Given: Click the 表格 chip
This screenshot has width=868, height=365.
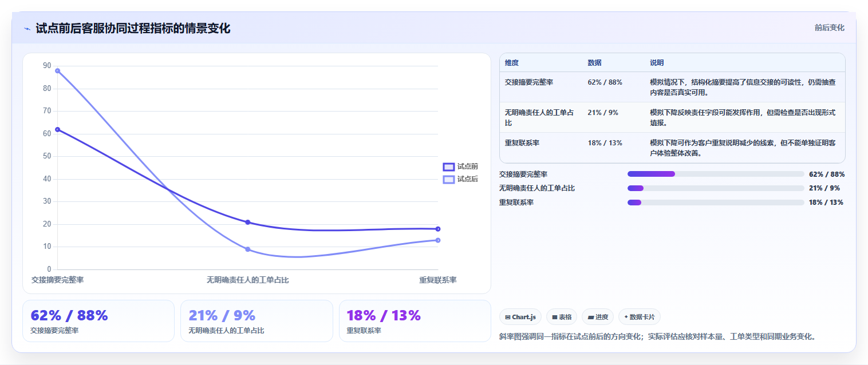Looking at the screenshot, I should tap(562, 317).
